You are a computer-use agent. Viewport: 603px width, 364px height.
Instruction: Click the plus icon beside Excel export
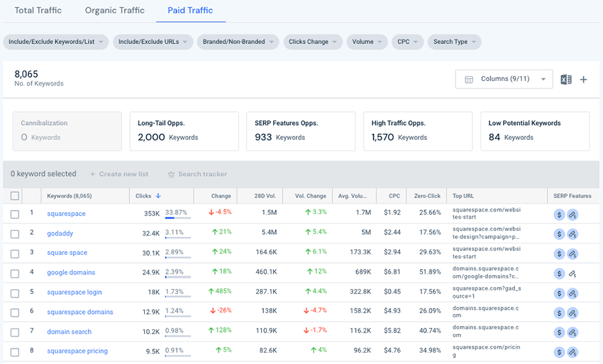[x=584, y=80]
